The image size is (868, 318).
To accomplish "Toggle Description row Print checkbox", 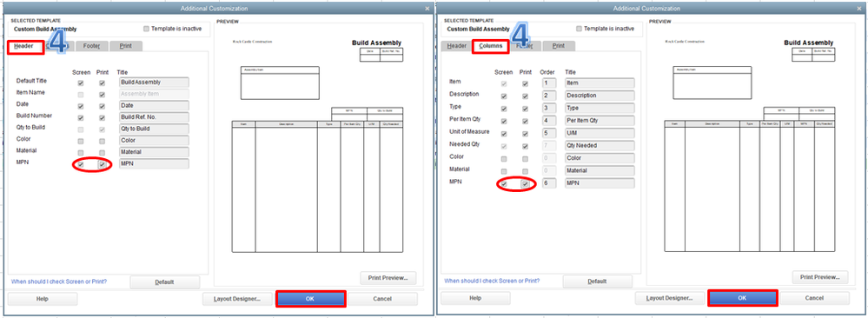I will coord(526,96).
